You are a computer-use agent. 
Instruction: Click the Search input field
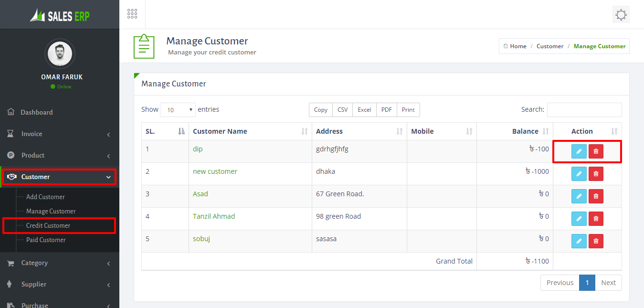(584, 110)
